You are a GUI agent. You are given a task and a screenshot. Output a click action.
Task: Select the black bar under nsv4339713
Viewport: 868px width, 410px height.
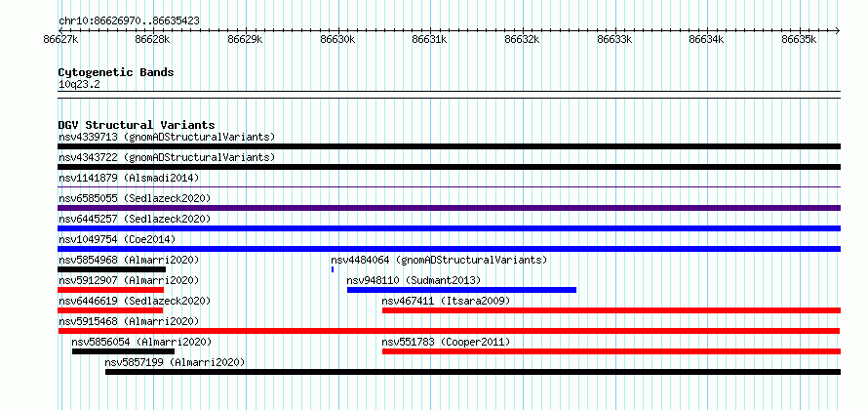[449, 146]
